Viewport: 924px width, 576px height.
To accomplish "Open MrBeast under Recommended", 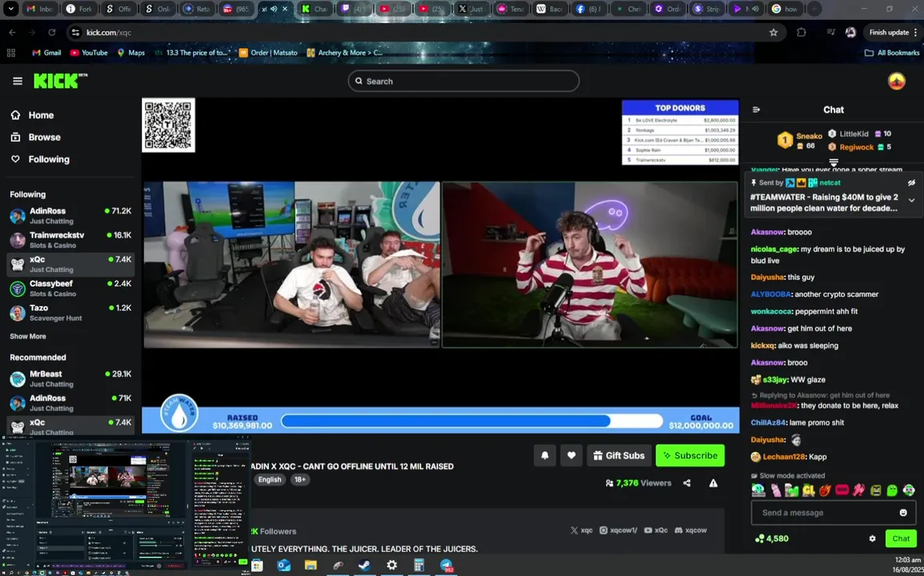I will pos(70,378).
